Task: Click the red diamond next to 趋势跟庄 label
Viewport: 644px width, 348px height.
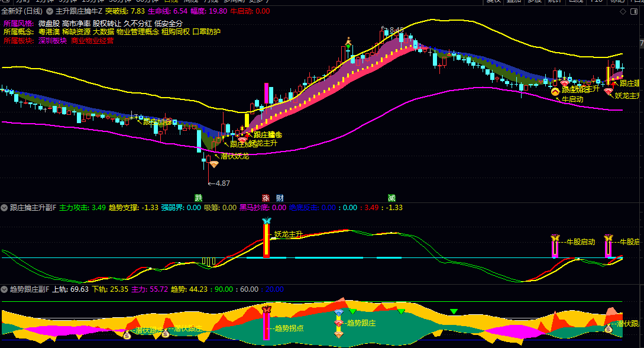Action: tap(338, 324)
